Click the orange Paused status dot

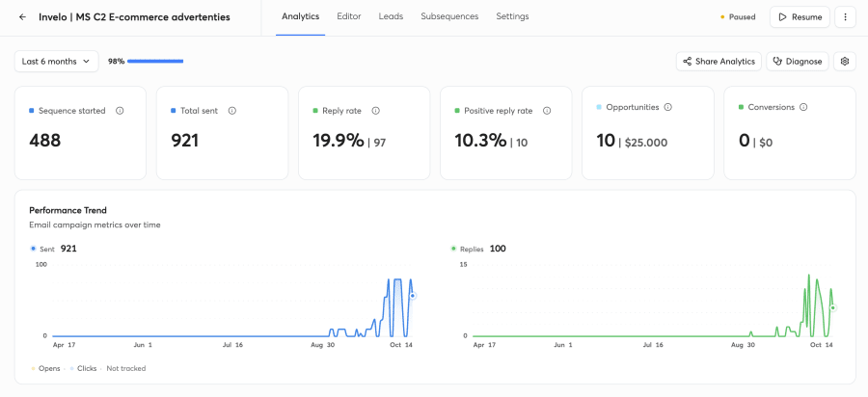[721, 17]
